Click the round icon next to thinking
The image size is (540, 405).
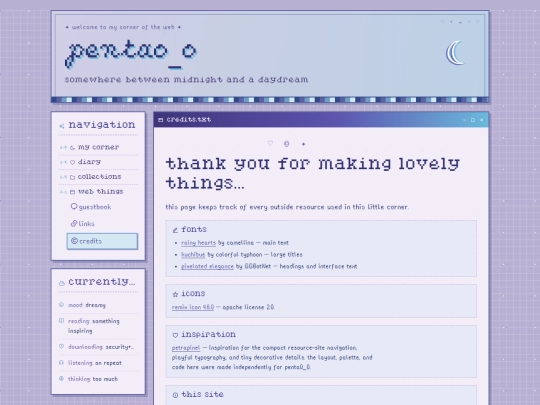point(61,378)
